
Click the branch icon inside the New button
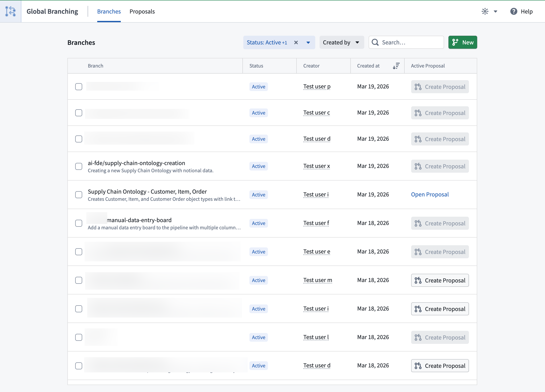(x=455, y=42)
